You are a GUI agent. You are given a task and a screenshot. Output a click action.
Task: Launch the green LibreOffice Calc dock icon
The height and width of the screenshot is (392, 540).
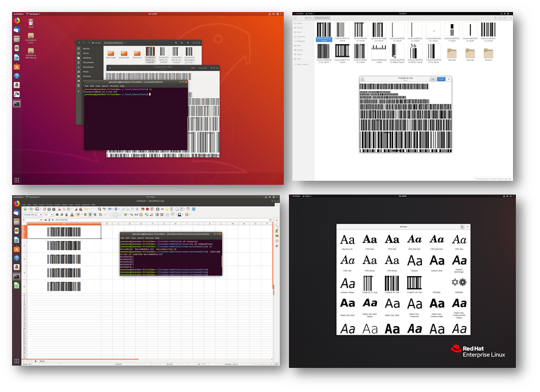click(x=17, y=285)
